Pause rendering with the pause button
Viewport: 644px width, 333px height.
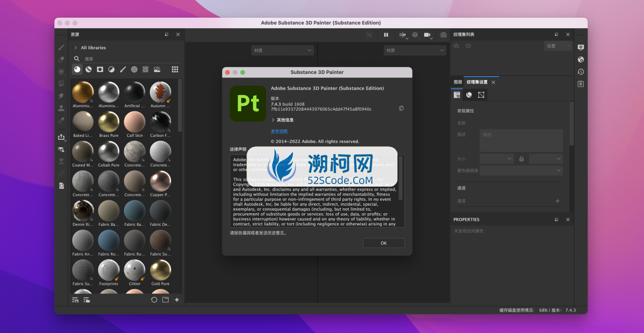pyautogui.click(x=386, y=35)
